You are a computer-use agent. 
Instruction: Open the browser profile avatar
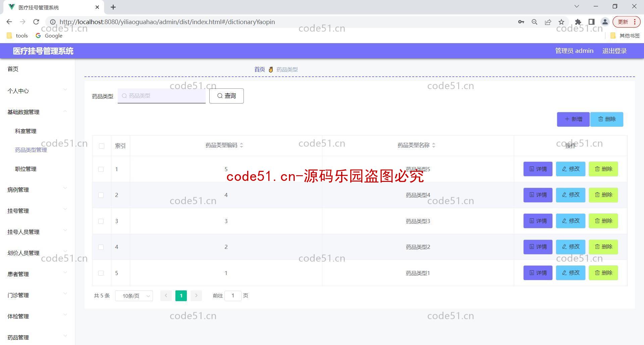(x=605, y=22)
